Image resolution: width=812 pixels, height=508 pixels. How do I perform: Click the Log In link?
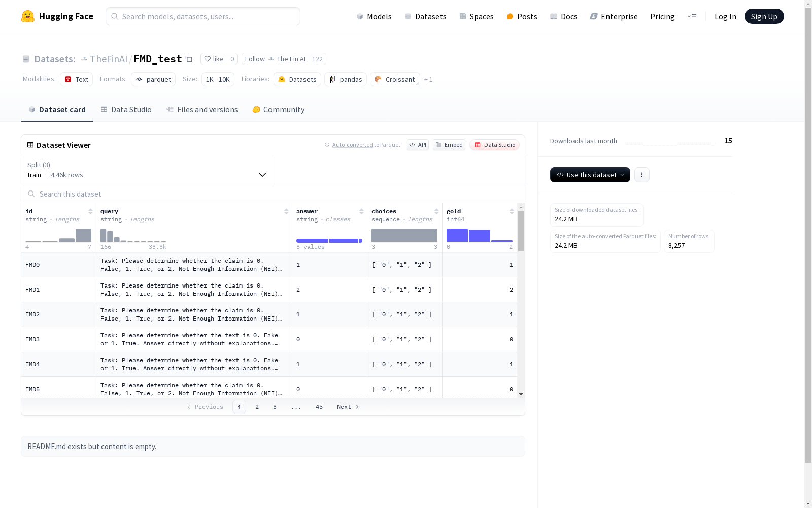tap(725, 16)
